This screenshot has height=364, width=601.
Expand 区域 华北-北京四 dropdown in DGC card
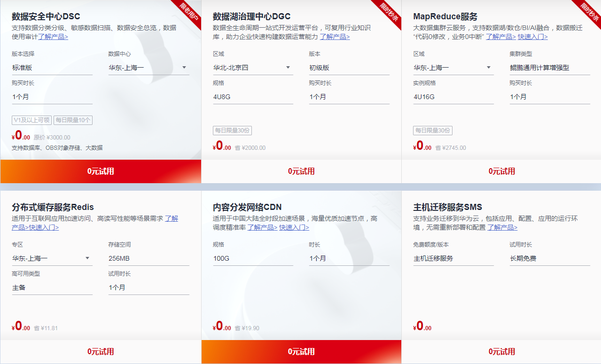253,68
